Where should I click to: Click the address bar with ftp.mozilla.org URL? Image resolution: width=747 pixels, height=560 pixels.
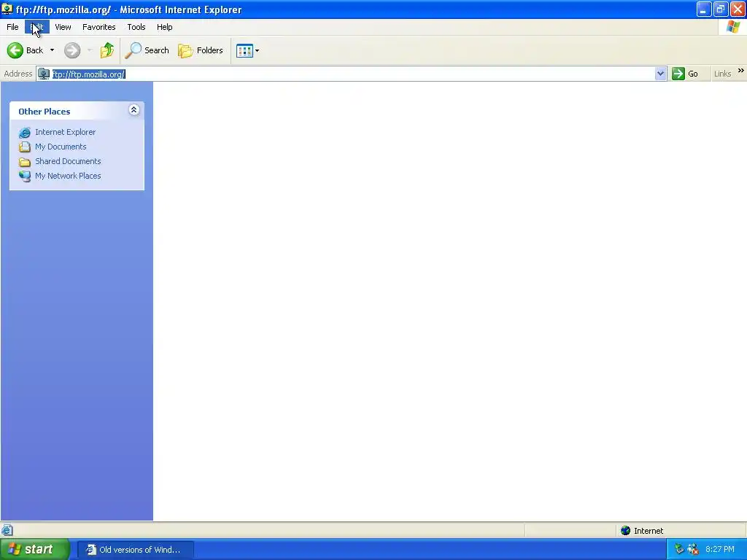click(x=352, y=74)
